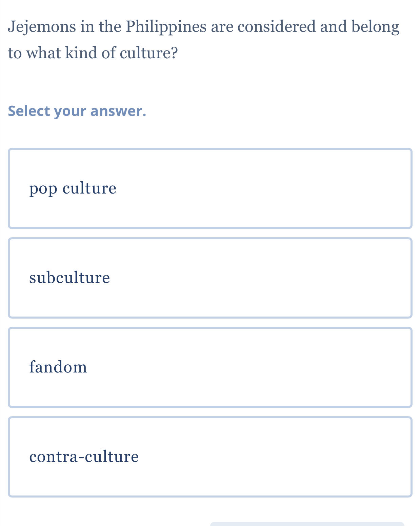This screenshot has width=420, height=526.
Task: Choose "subculture" as your answer
Action: pyautogui.click(x=210, y=278)
